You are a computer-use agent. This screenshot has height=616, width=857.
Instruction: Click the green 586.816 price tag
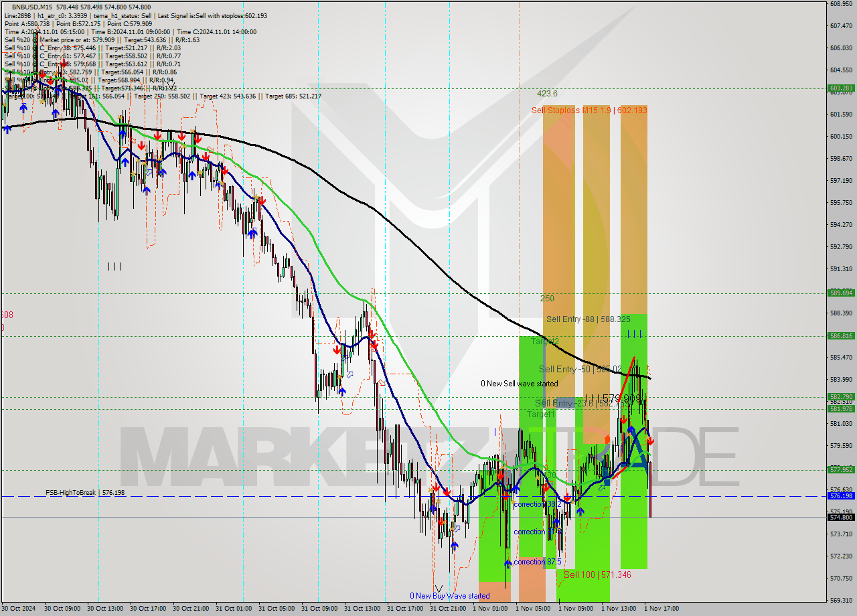841,336
